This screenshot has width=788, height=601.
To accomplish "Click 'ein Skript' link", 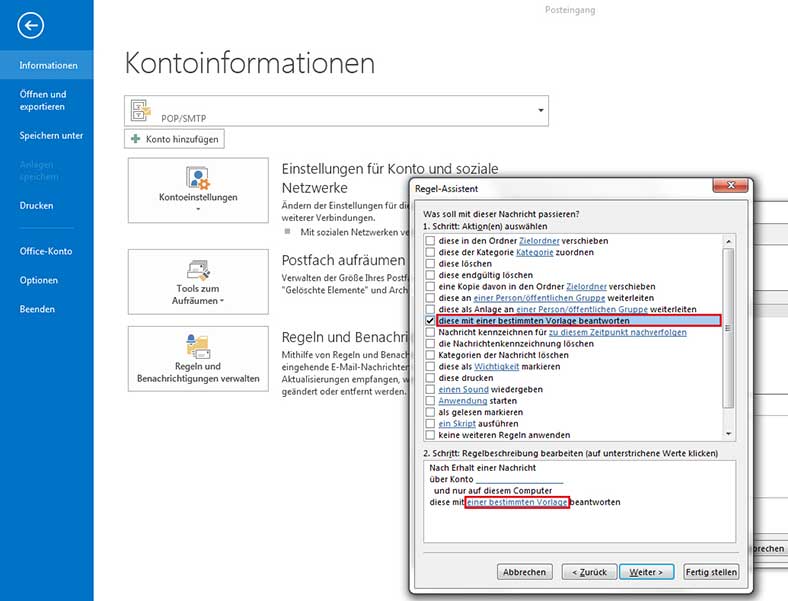I will [x=457, y=424].
